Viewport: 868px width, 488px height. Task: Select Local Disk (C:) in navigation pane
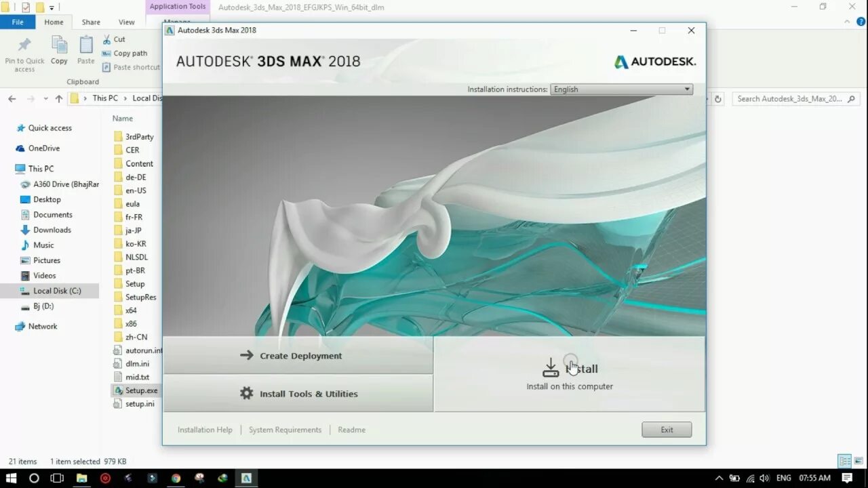[57, 291]
